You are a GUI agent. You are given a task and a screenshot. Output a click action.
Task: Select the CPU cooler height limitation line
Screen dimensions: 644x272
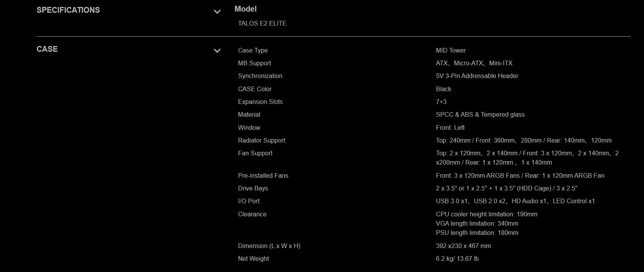pyautogui.click(x=487, y=214)
